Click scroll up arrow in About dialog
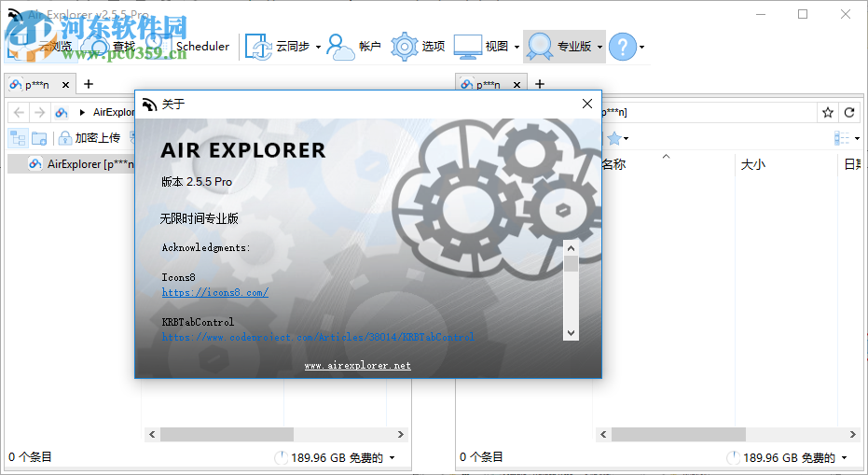This screenshot has width=868, height=475. [x=572, y=248]
